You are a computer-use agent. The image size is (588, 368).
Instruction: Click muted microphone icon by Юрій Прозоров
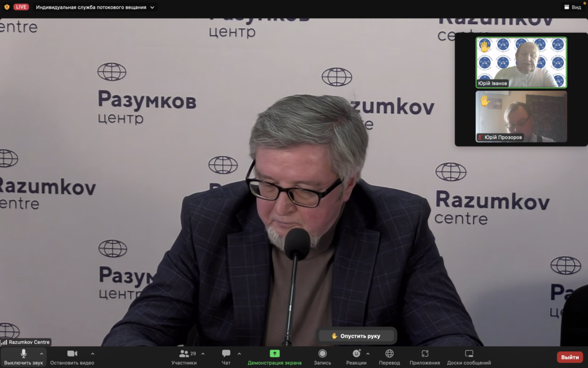(x=480, y=137)
